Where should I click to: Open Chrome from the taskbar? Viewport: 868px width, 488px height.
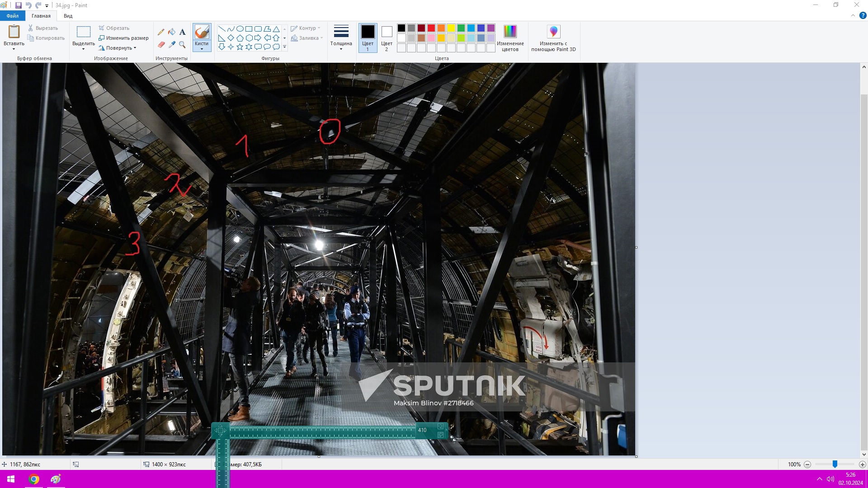(x=34, y=479)
